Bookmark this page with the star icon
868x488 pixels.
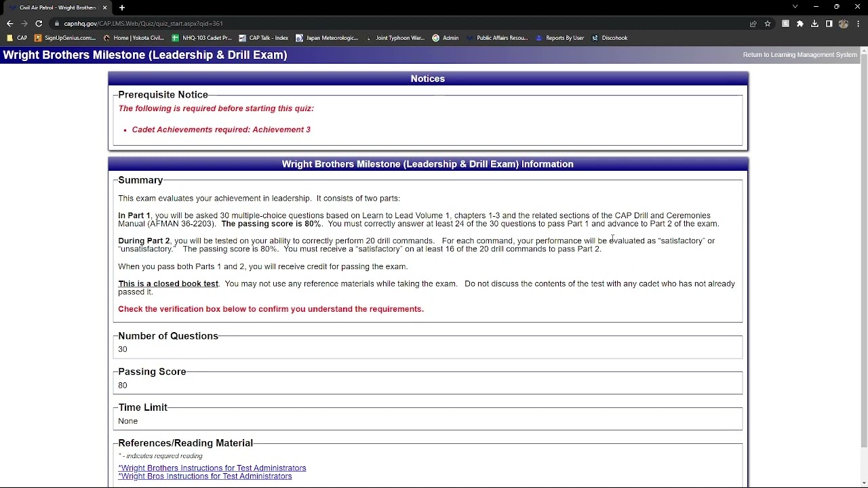[768, 24]
